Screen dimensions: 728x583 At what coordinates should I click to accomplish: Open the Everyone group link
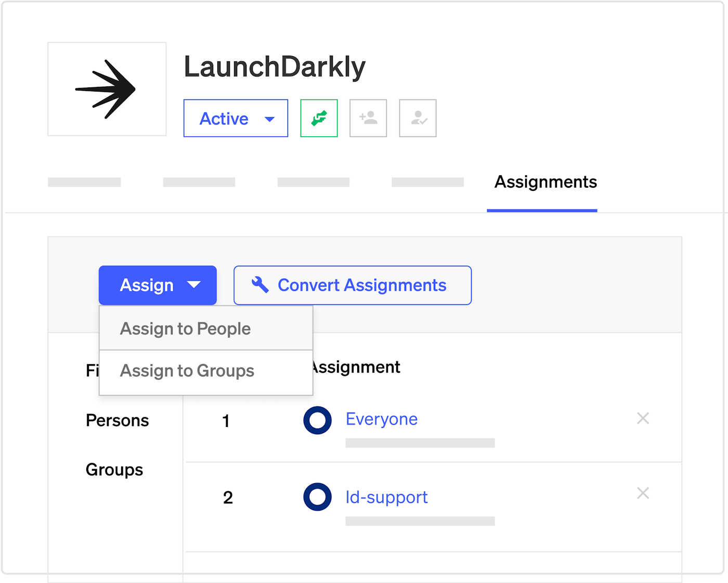382,419
